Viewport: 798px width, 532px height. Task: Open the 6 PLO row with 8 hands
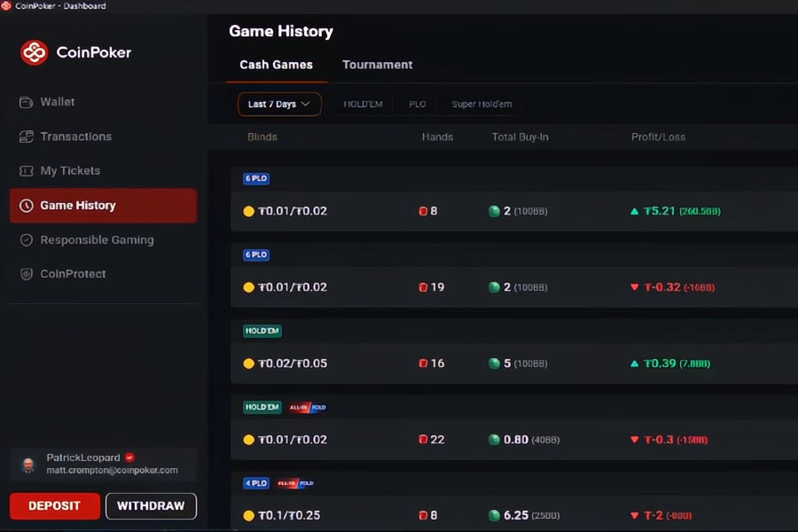(x=514, y=211)
